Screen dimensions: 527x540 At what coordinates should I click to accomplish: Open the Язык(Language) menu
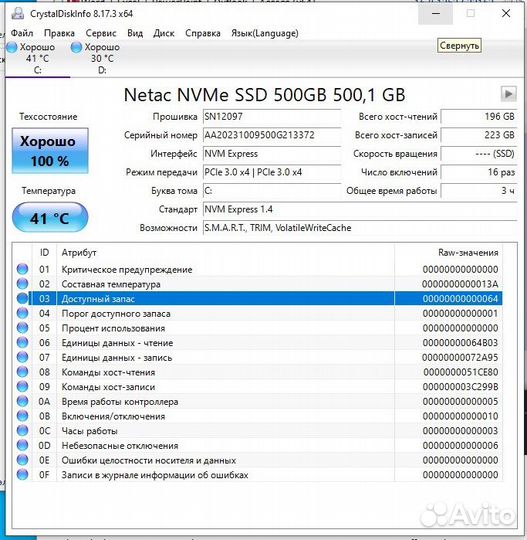265,33
